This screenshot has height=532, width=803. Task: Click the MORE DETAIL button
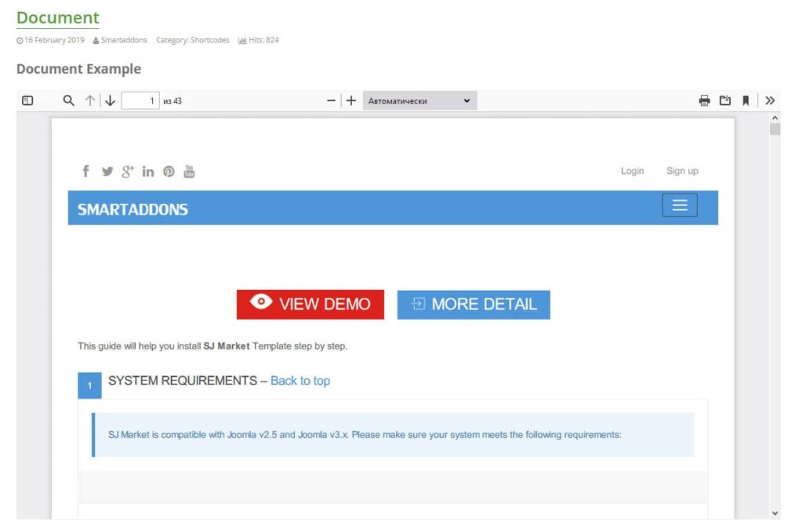[x=474, y=305]
